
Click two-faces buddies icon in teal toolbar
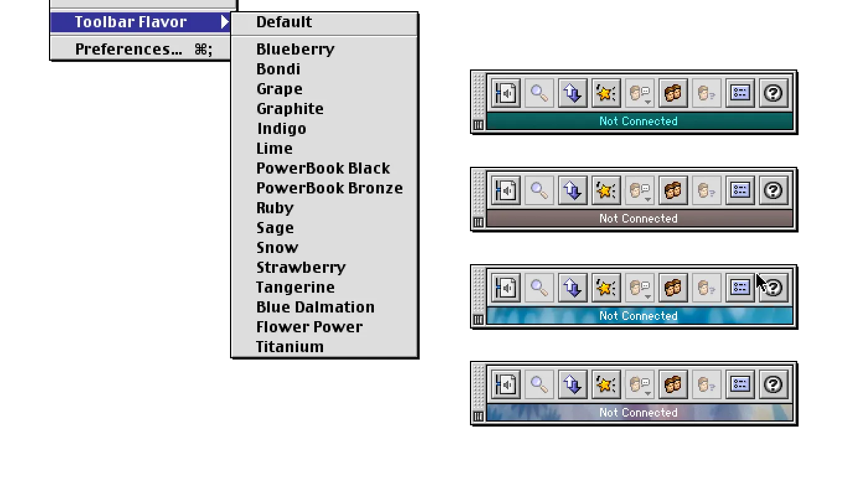click(x=673, y=94)
